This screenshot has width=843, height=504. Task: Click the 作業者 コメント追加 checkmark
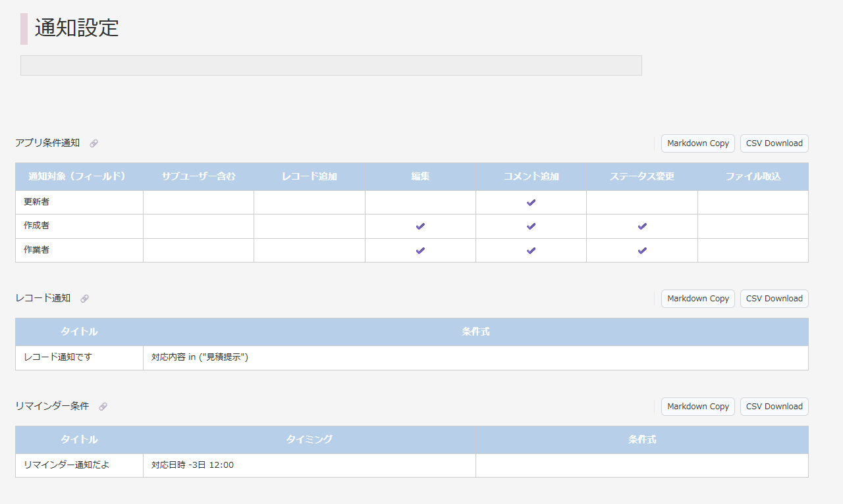tap(531, 251)
